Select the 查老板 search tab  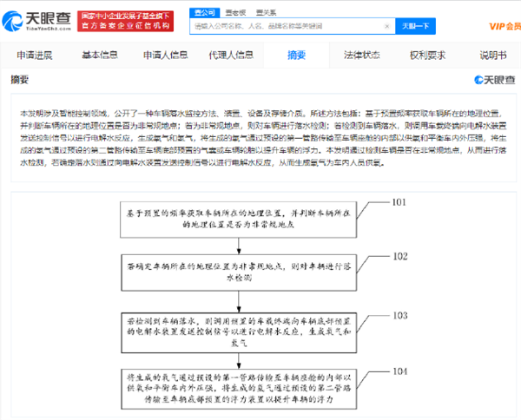pos(235,13)
